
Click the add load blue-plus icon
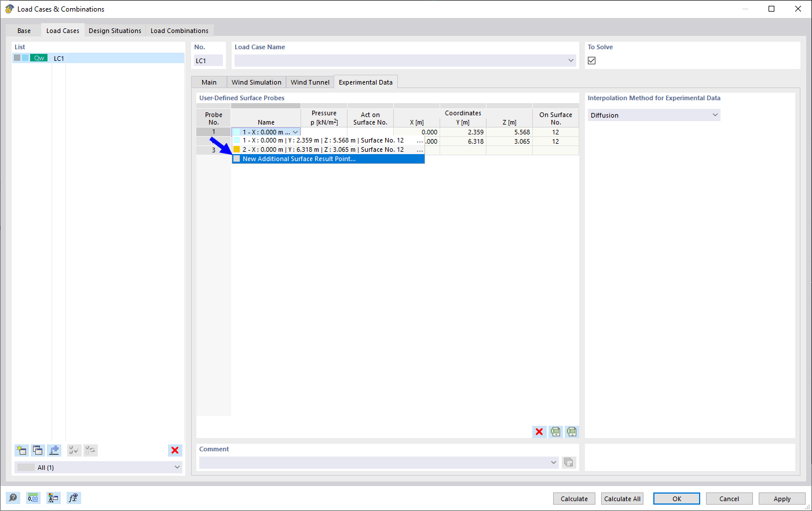pos(54,450)
